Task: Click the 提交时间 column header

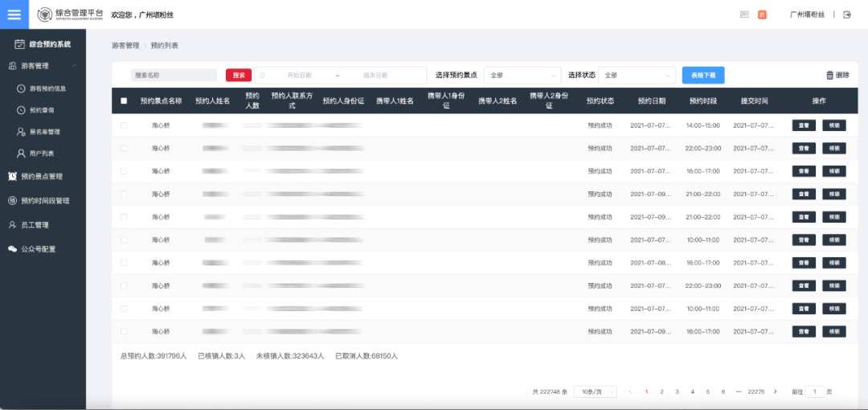Action: 755,100
